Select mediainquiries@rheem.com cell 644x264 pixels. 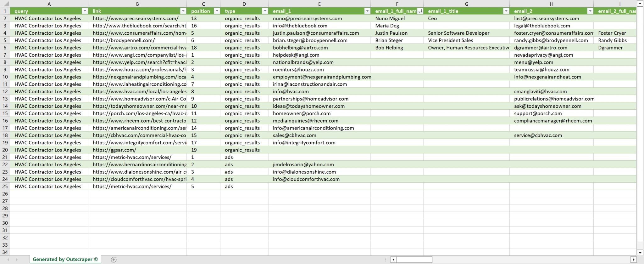(319, 121)
